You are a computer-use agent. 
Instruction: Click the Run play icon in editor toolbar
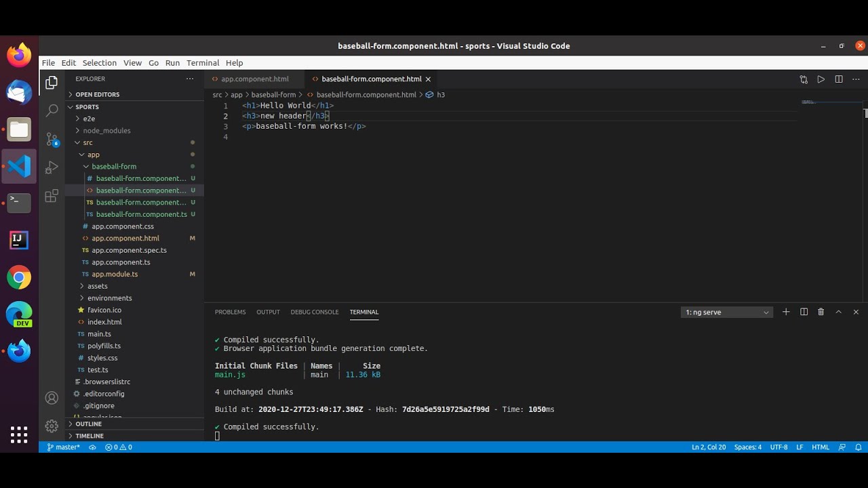[x=821, y=79]
